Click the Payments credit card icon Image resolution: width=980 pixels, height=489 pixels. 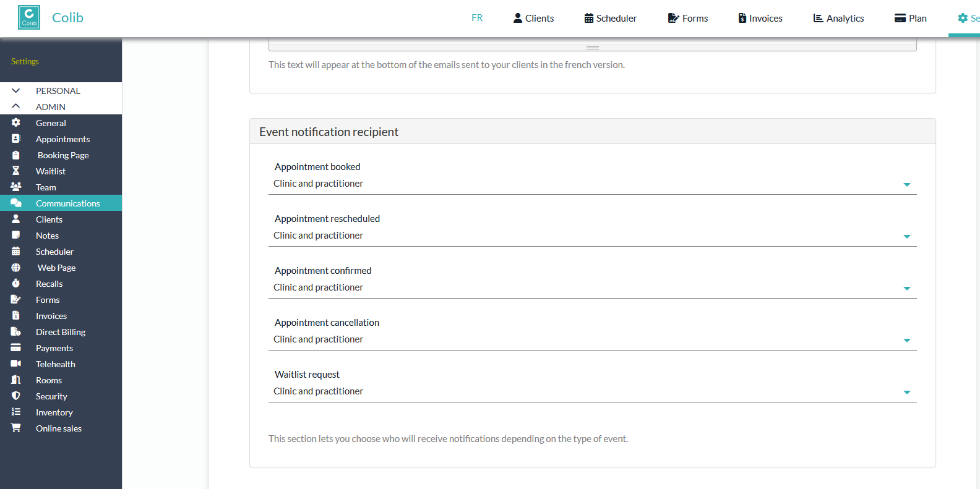(x=16, y=347)
